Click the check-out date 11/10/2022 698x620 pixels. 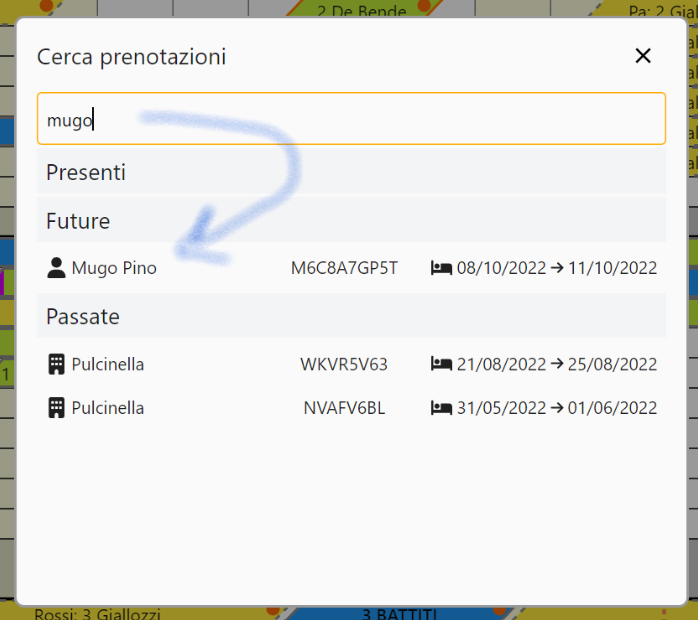point(612,268)
